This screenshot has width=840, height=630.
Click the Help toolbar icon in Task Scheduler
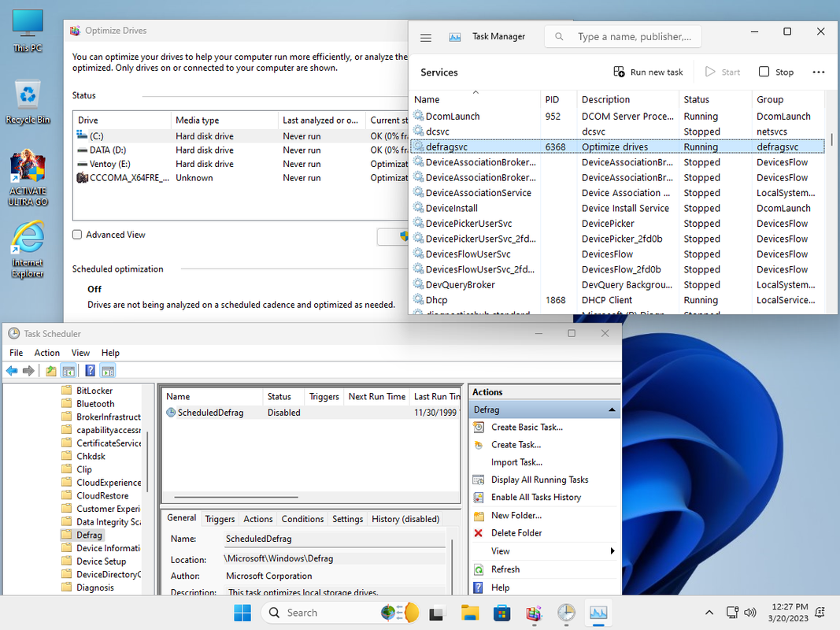[x=90, y=371]
